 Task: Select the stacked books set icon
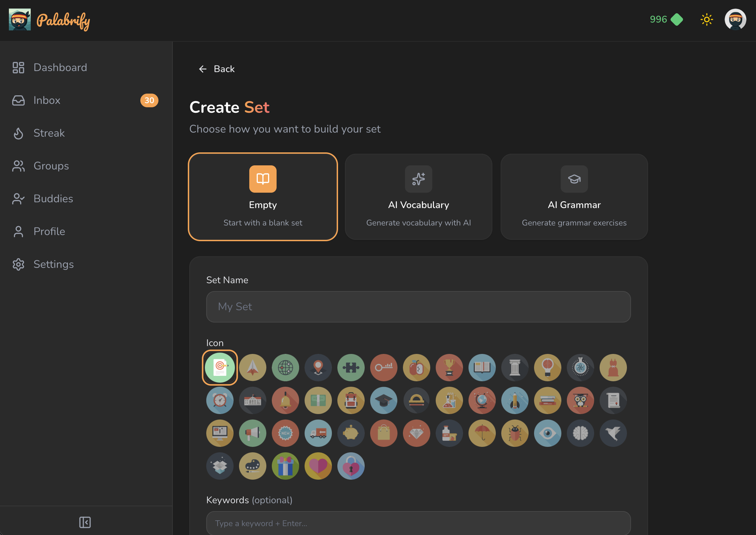pos(548,400)
